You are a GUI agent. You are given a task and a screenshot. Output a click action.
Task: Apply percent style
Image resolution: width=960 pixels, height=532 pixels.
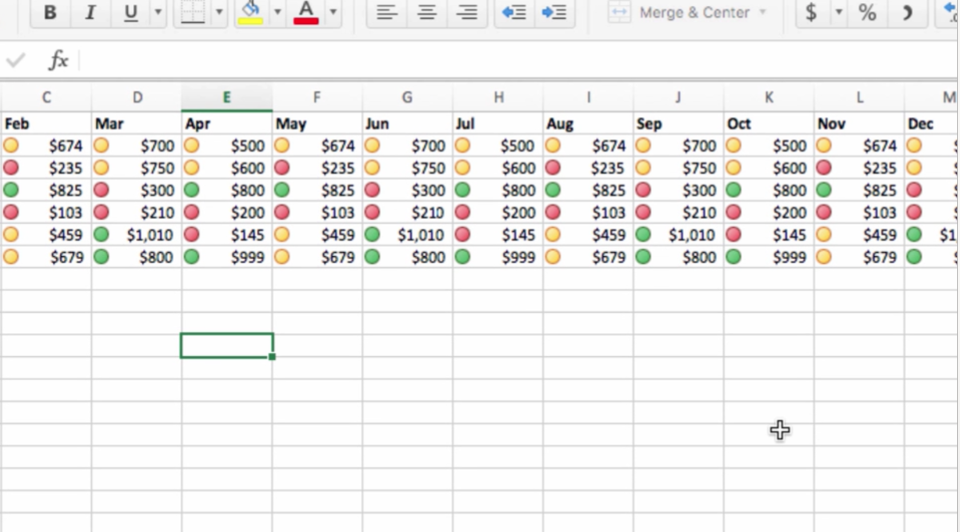click(867, 12)
